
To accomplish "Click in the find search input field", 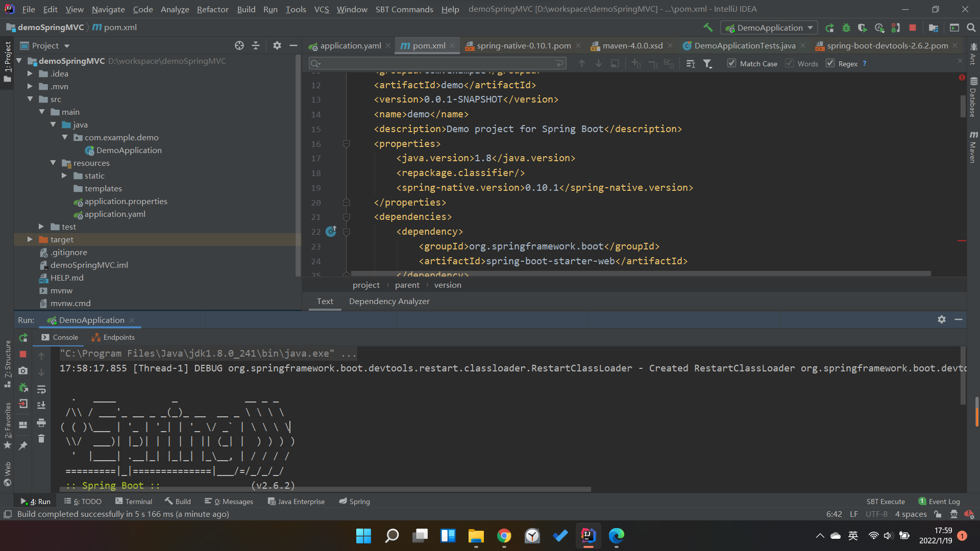I will coord(434,63).
